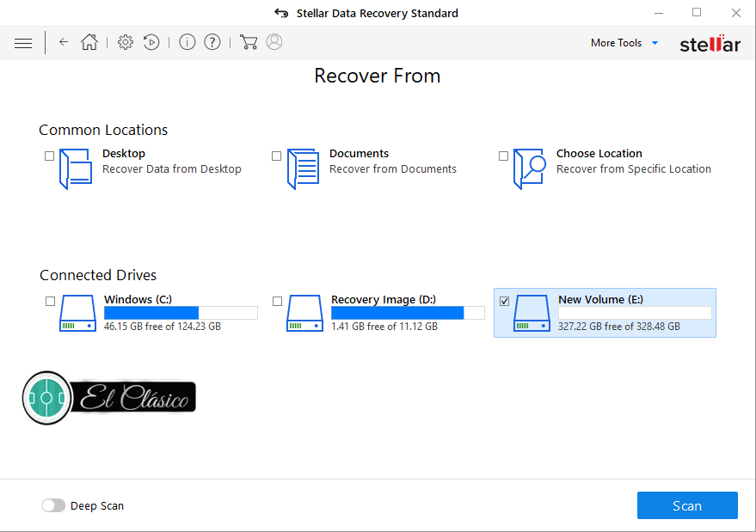The image size is (756, 532).
Task: Check the Choose Location checkbox
Action: (x=503, y=156)
